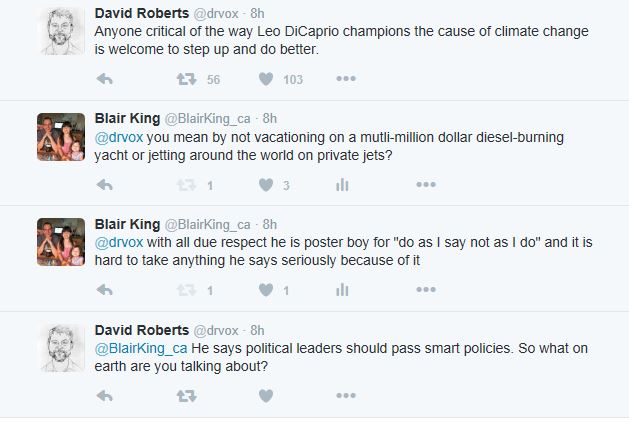This screenshot has height=423, width=629.
Task: Click Blair King's family photo avatar
Action: coord(60,136)
